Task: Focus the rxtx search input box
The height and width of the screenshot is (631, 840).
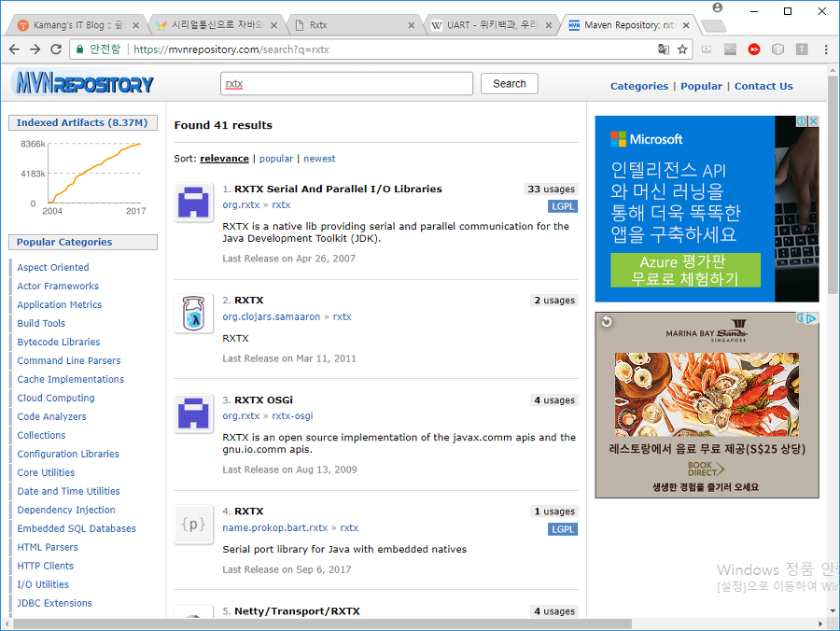Action: pos(346,84)
